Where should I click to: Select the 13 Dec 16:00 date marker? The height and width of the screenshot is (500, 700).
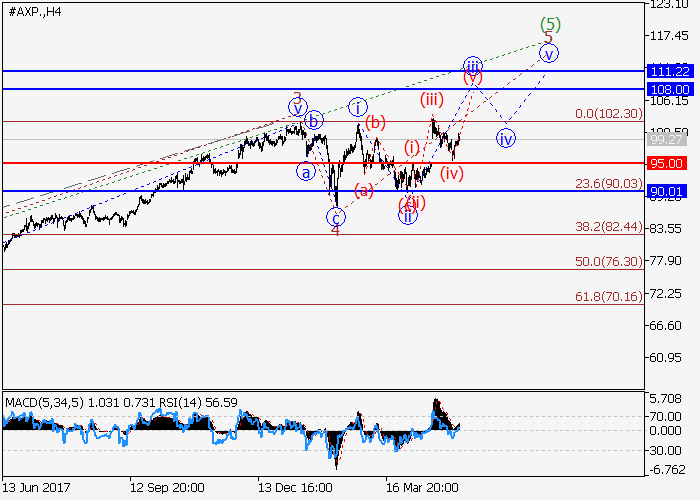pos(295,488)
